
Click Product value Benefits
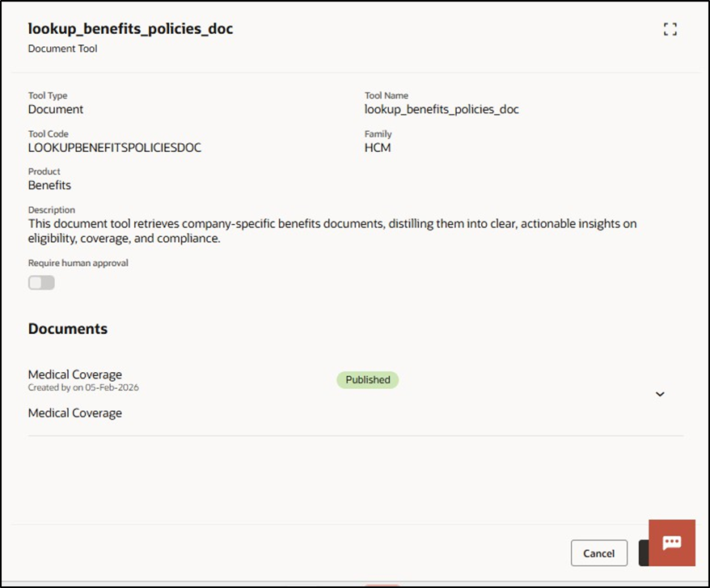click(49, 185)
